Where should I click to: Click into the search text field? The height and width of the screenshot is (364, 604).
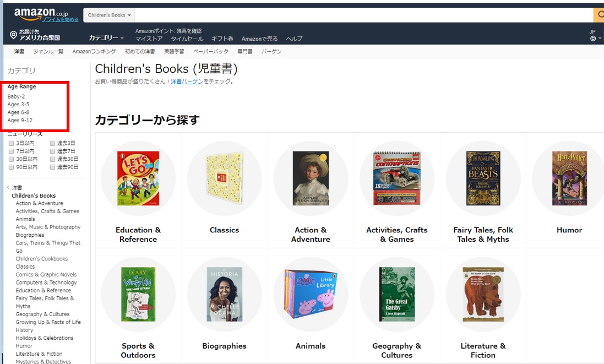[363, 15]
